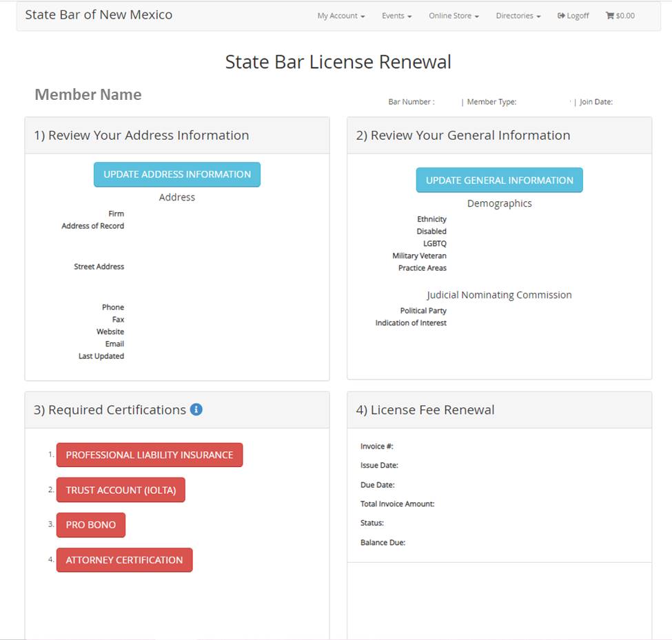Click the State Bar of New Mexico brand
This screenshot has width=672, height=640.
pyautogui.click(x=99, y=14)
